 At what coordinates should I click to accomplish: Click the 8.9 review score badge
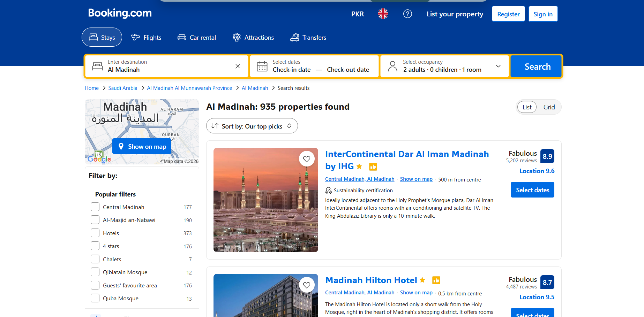point(547,156)
